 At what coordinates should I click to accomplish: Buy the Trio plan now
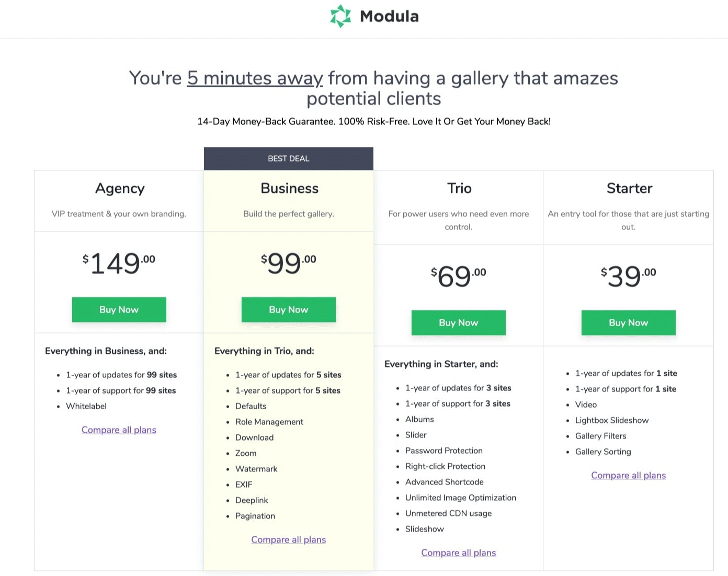[459, 322]
